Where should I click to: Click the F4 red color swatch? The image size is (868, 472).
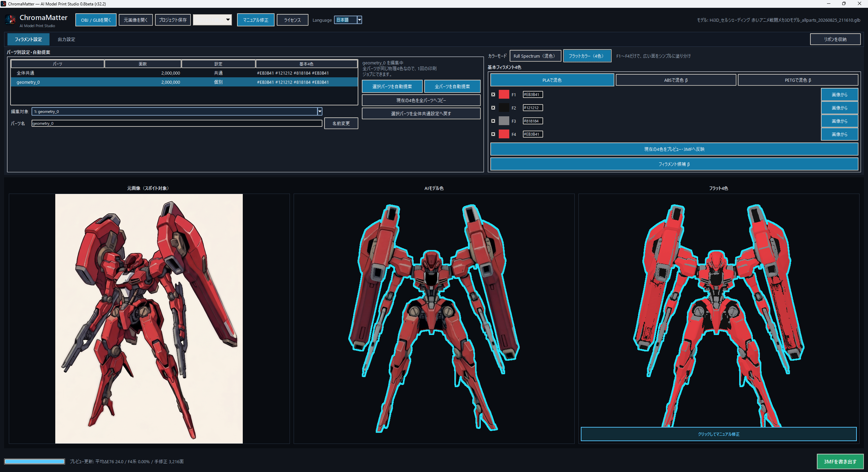coord(504,134)
